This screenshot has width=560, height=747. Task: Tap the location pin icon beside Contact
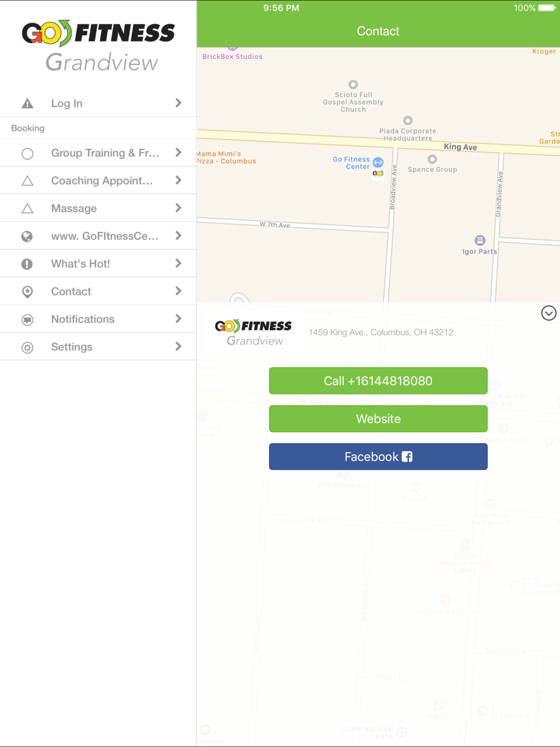pyautogui.click(x=27, y=292)
